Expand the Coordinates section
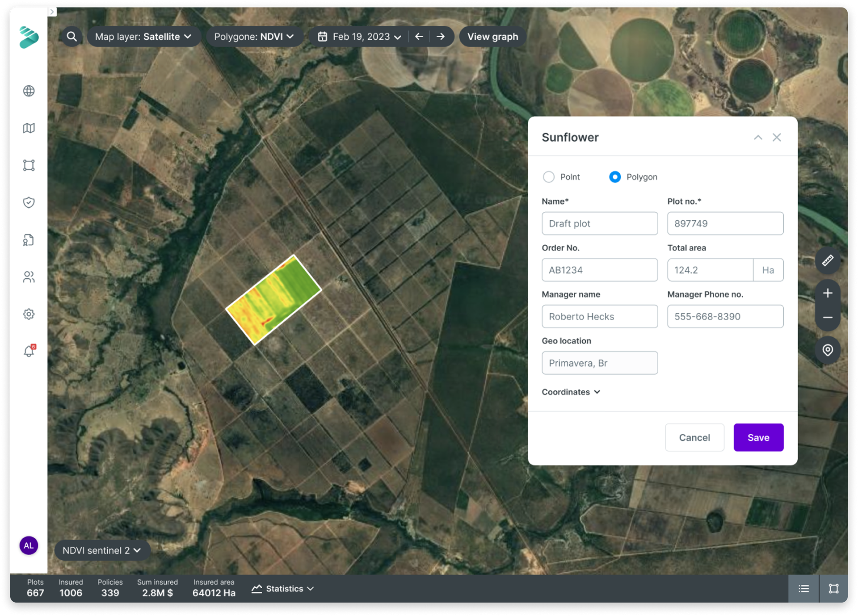This screenshot has width=858, height=616. [x=571, y=392]
